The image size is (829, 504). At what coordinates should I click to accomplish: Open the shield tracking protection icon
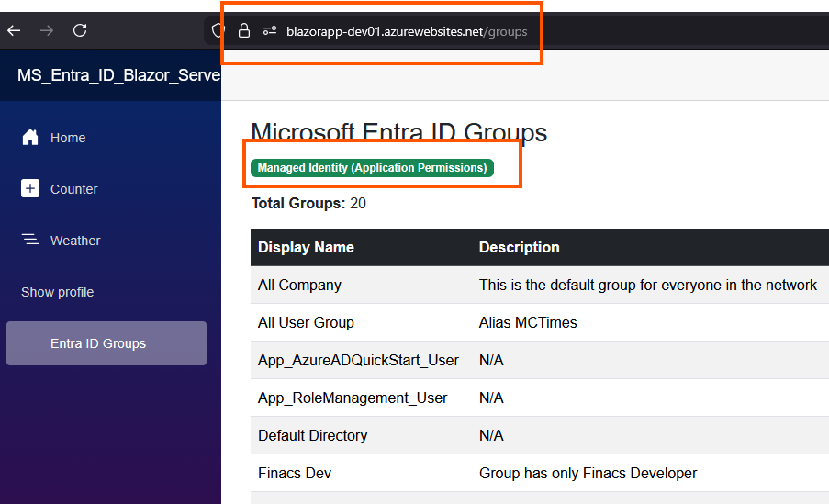[x=218, y=30]
